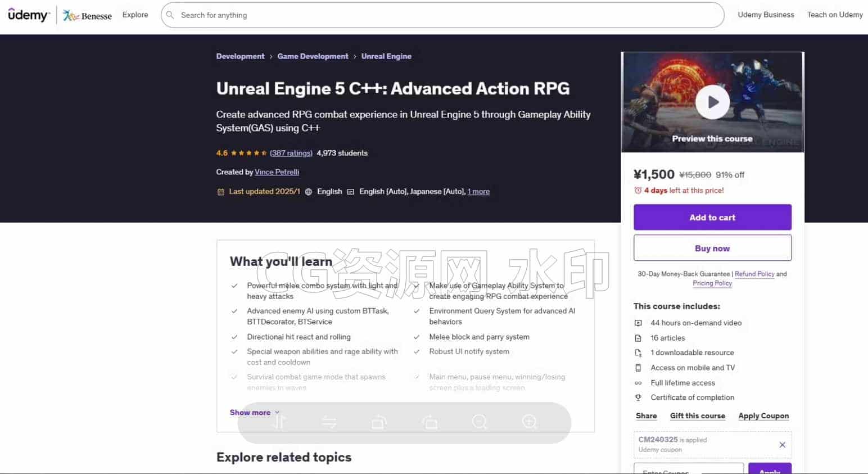This screenshot has height=474, width=868.
Task: Open the Refund Policy link
Action: tap(754, 274)
